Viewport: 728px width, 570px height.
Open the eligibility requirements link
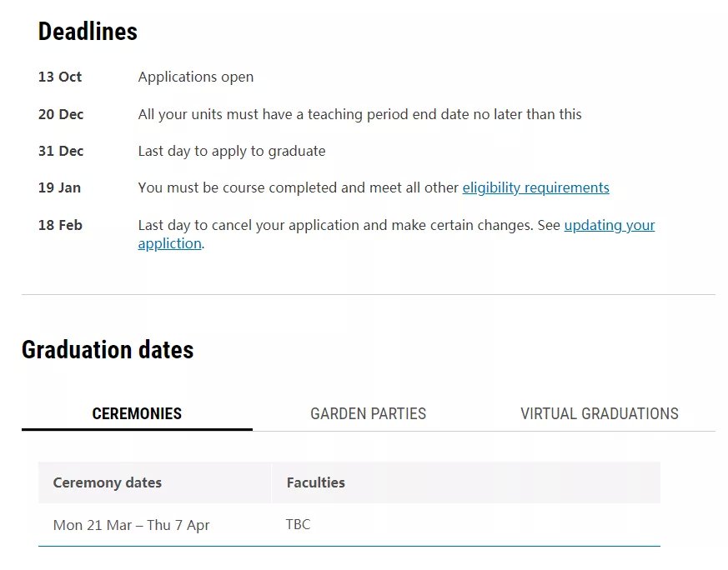(x=536, y=187)
